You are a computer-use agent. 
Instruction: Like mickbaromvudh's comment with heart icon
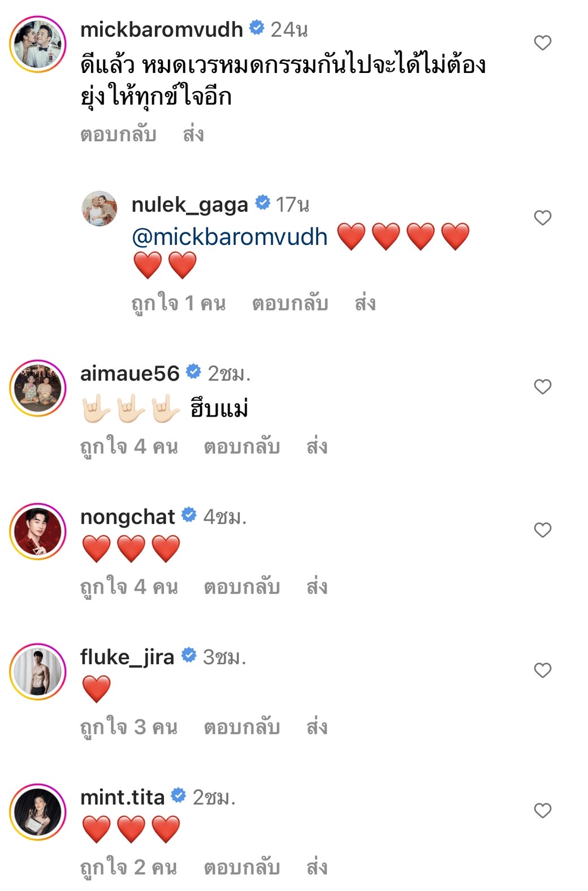point(542,43)
